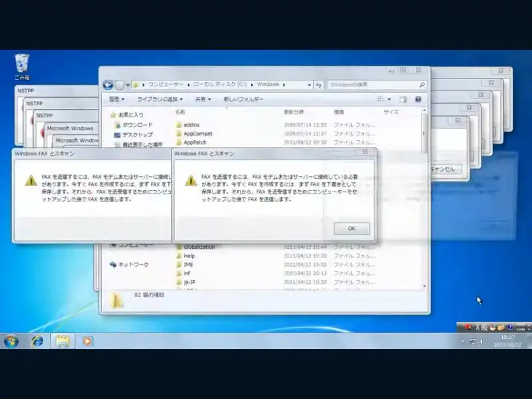
Task: Click OK in Windows FAX dialog
Action: click(352, 228)
